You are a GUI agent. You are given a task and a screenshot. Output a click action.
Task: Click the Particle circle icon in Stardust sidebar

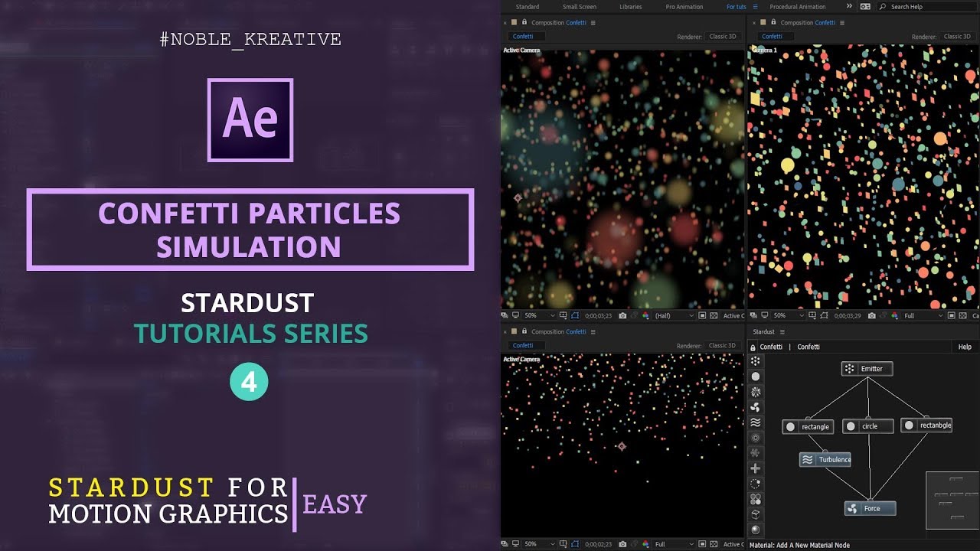click(756, 377)
